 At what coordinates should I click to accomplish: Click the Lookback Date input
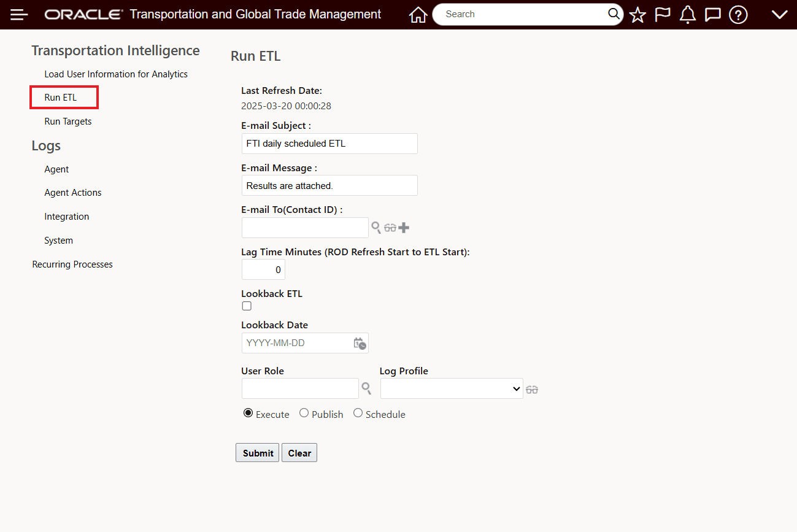click(x=305, y=343)
